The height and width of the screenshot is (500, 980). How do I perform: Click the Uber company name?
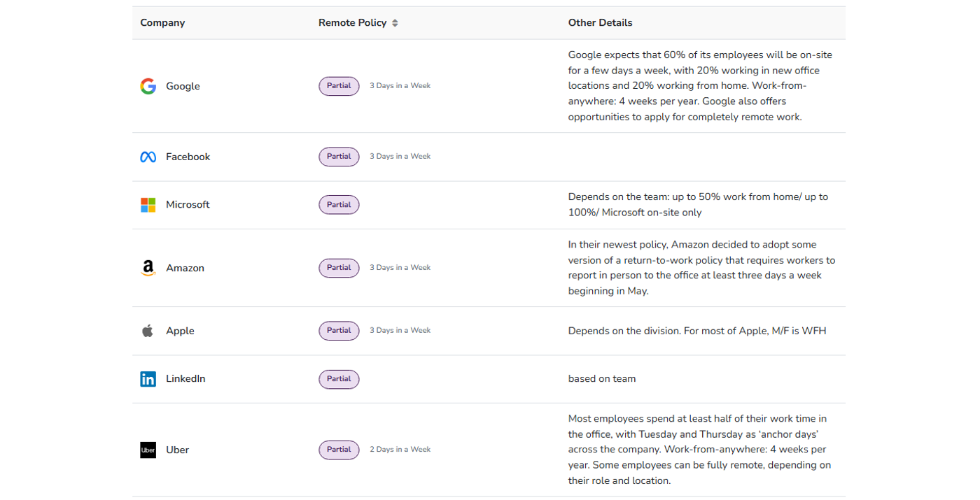[x=177, y=450]
